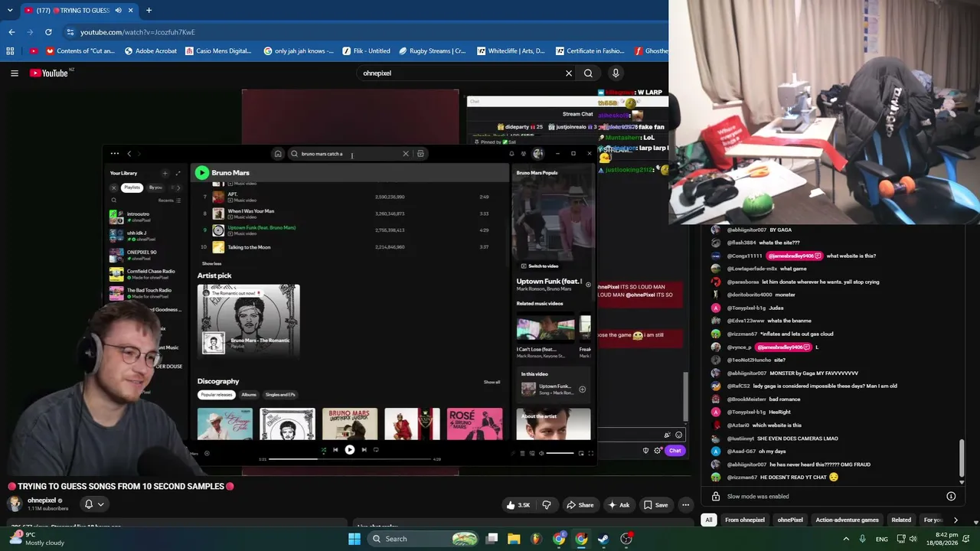Viewport: 980px width, 551px height.
Task: Adjust the Spotify volume slider
Action: [560, 453]
